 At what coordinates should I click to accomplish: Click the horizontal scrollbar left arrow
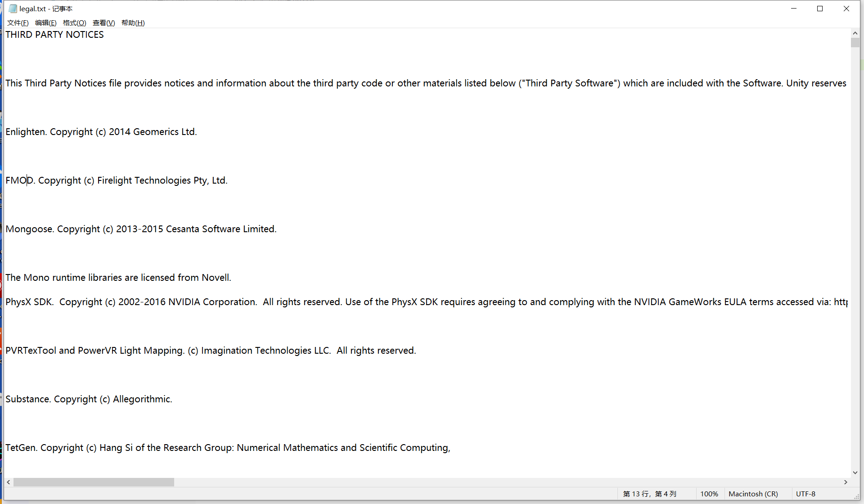click(9, 482)
